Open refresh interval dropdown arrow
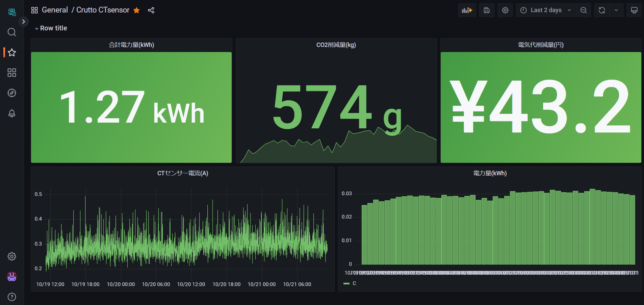The width and height of the screenshot is (644, 305). click(x=616, y=10)
